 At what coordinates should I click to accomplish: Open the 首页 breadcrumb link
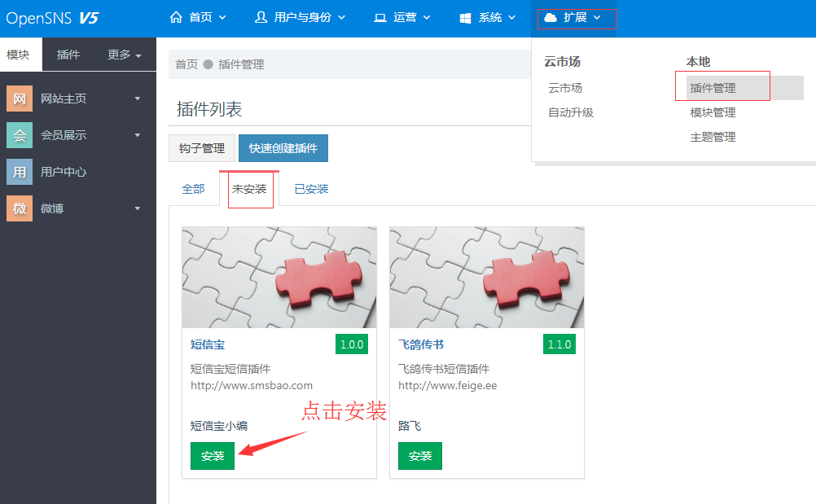pos(186,64)
